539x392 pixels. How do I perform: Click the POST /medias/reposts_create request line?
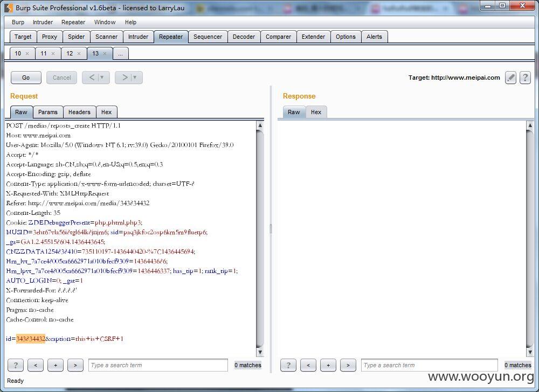64,125
